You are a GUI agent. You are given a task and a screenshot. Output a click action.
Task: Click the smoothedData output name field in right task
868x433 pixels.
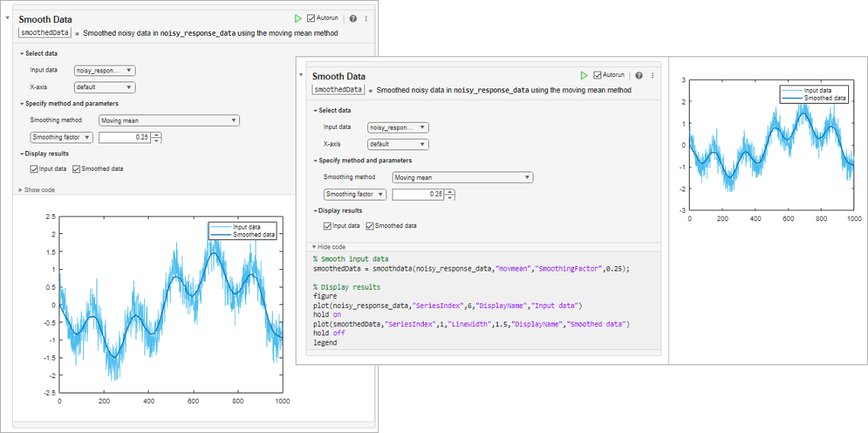pos(338,90)
